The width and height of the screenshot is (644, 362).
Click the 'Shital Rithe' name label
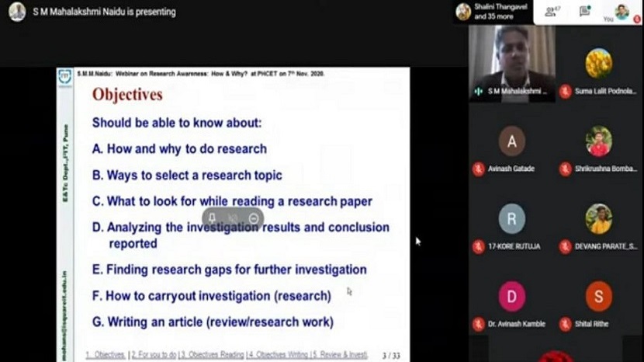[x=592, y=324]
